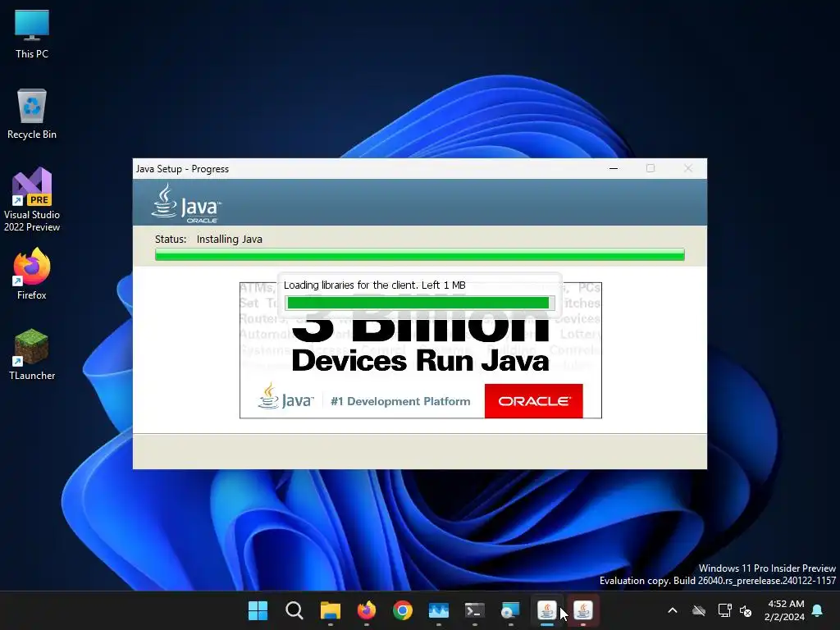Click the Java Oracle logo in the header
Viewport: 840px width, 630px height.
point(186,203)
